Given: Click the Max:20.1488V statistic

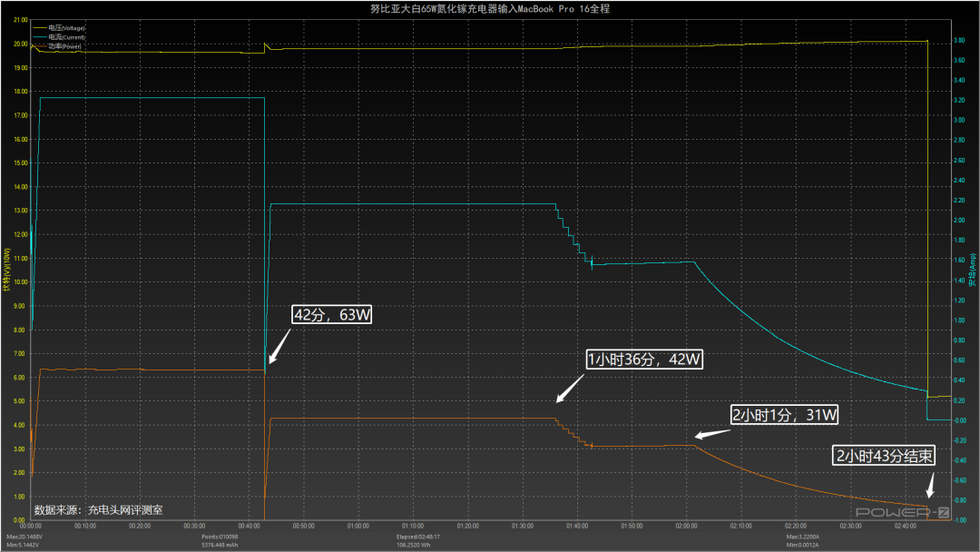Looking at the screenshot, I should click(x=24, y=537).
